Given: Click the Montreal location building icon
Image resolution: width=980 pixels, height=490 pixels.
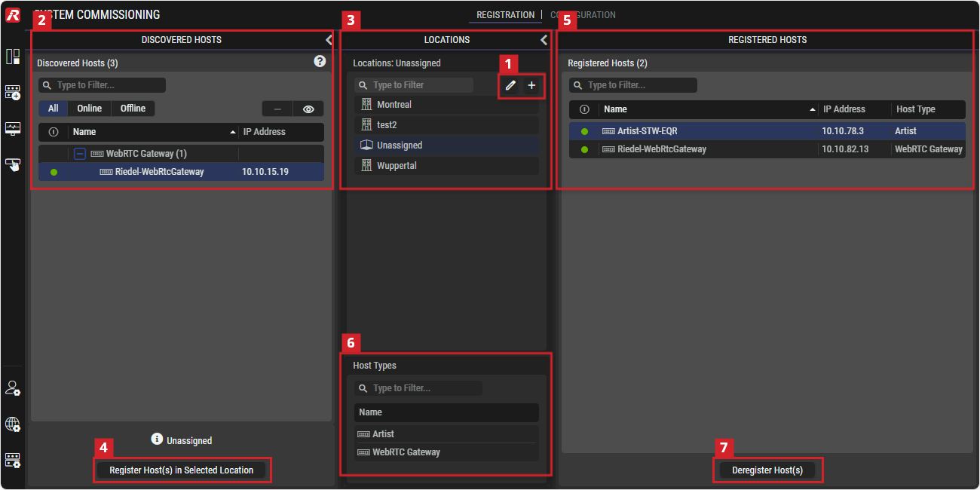Looking at the screenshot, I should tap(367, 104).
